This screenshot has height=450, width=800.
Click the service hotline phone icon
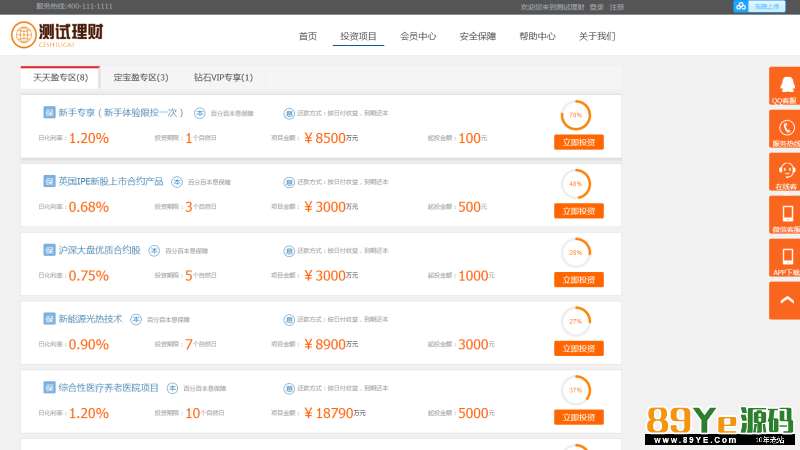click(x=786, y=129)
